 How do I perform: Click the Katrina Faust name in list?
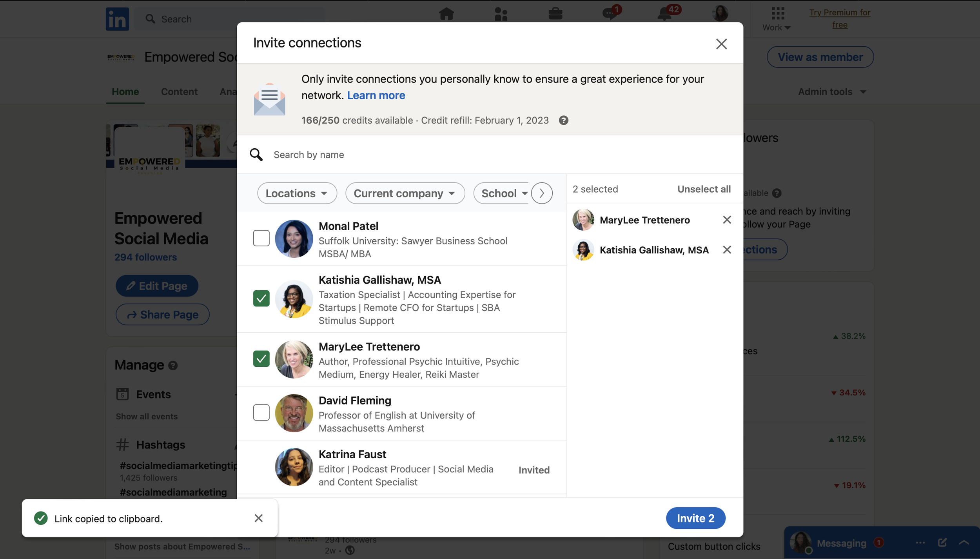pos(352,454)
